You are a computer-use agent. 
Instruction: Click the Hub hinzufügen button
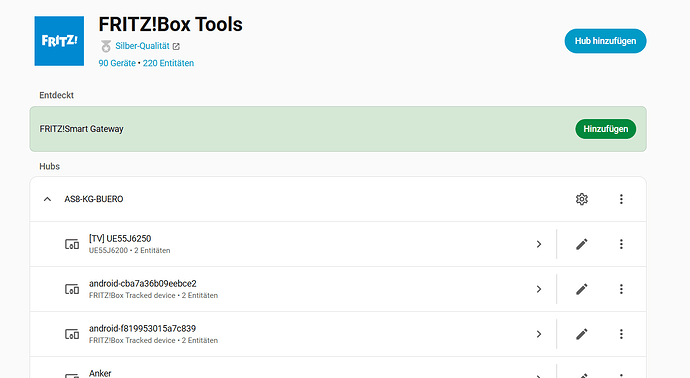605,41
